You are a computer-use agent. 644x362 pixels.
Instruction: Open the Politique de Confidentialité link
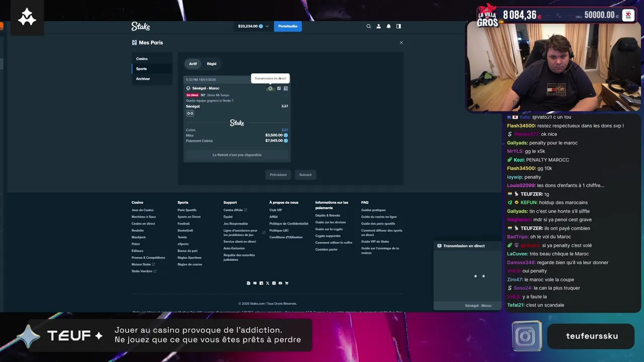point(289,224)
